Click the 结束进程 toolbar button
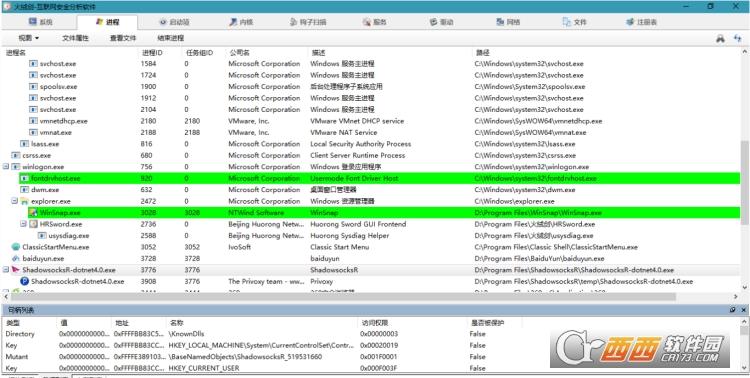The image size is (750, 378). [x=171, y=38]
